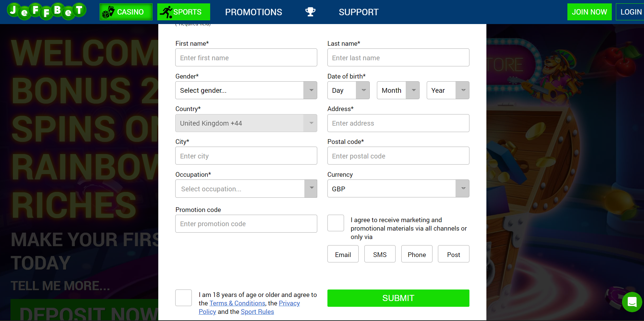Toggle the Post marketing channel
The image size is (644, 321).
454,254
